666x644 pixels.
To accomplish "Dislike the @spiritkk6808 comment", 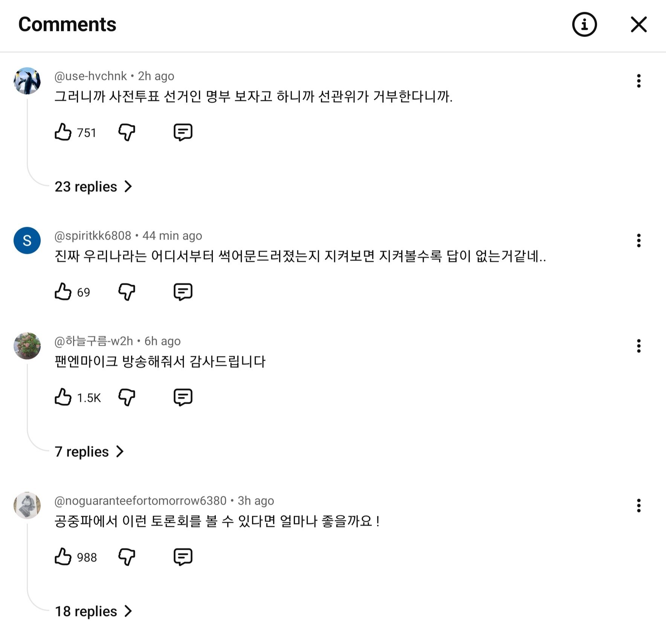I will point(127,292).
